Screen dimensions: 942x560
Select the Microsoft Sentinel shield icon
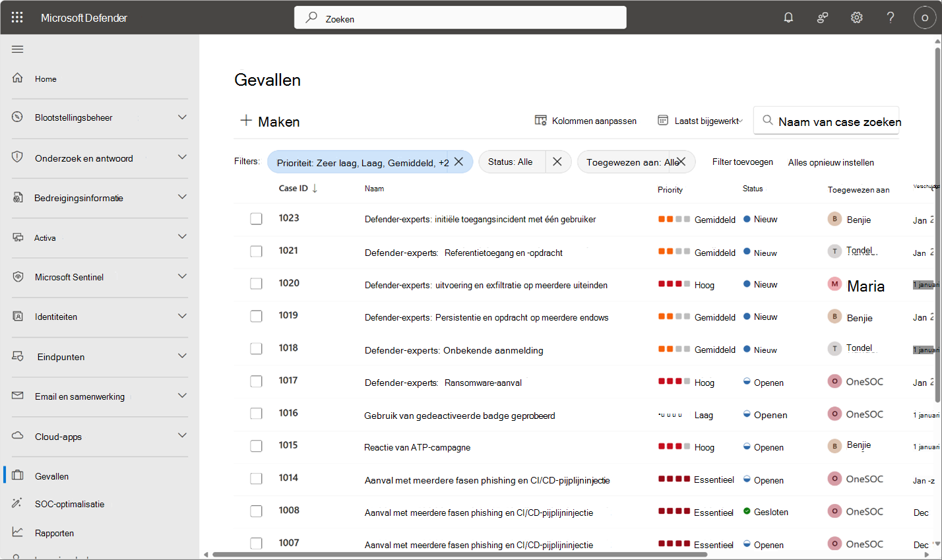pos(18,276)
